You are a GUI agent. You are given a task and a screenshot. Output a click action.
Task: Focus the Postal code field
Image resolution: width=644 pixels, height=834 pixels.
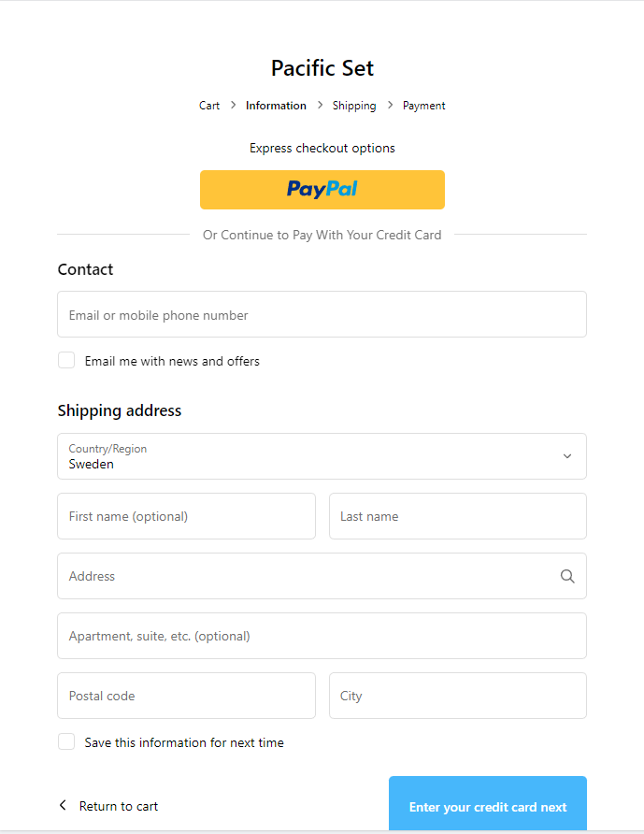coord(186,696)
